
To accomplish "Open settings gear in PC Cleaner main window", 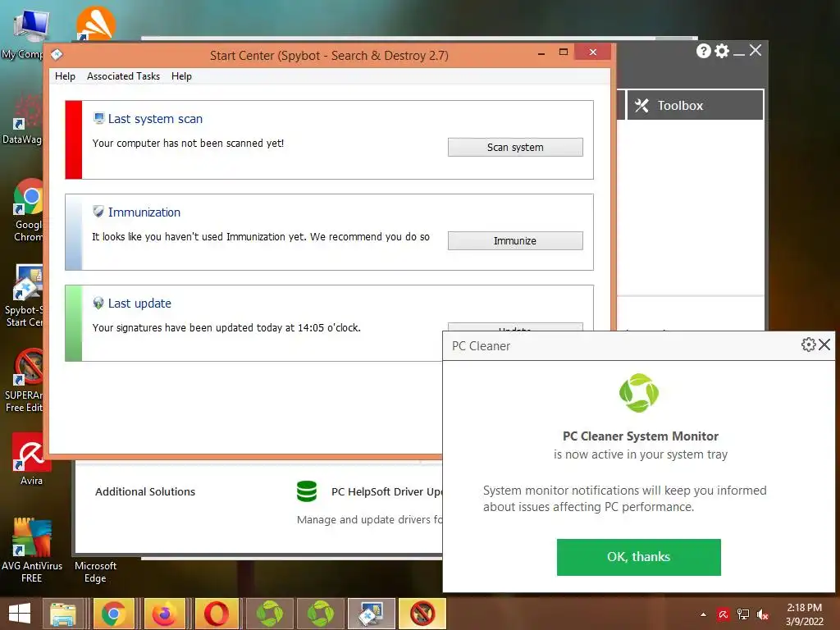I will (722, 51).
